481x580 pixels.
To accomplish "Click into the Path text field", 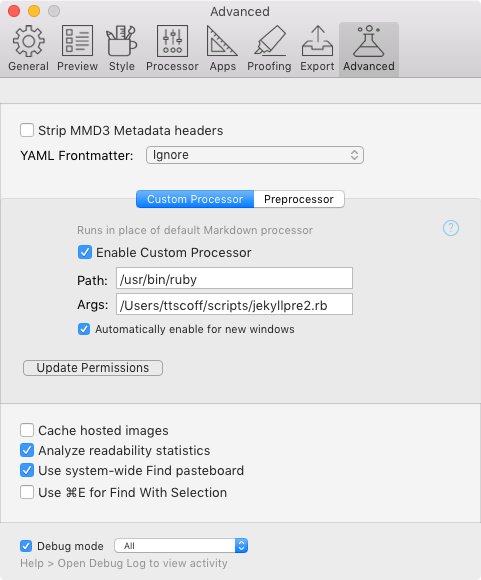I will (234, 278).
